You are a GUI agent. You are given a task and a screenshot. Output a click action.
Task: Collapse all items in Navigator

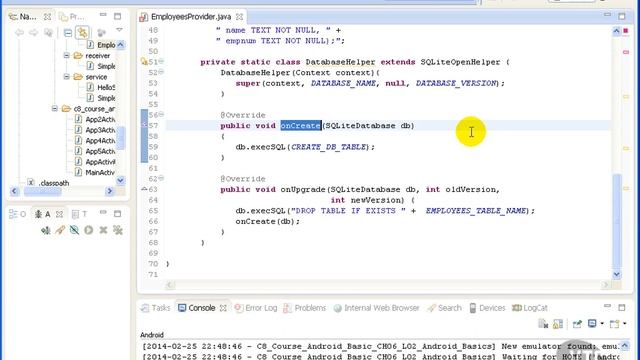coord(68,33)
